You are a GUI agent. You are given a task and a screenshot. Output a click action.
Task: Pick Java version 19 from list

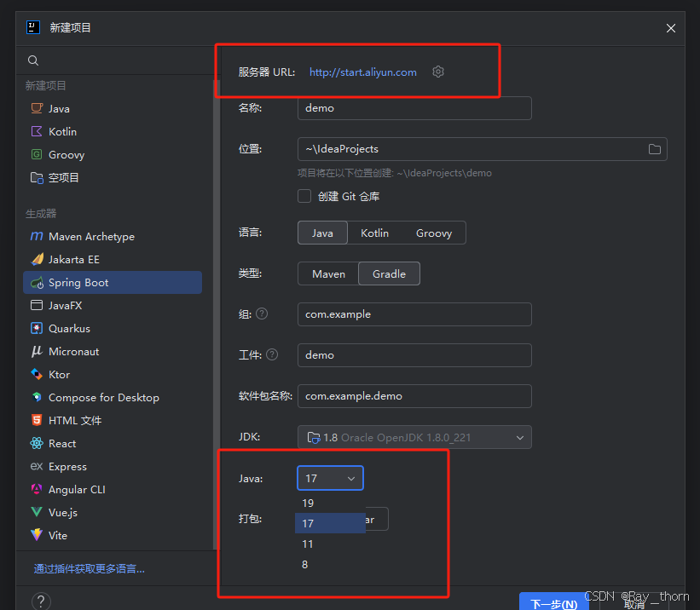tap(330, 503)
